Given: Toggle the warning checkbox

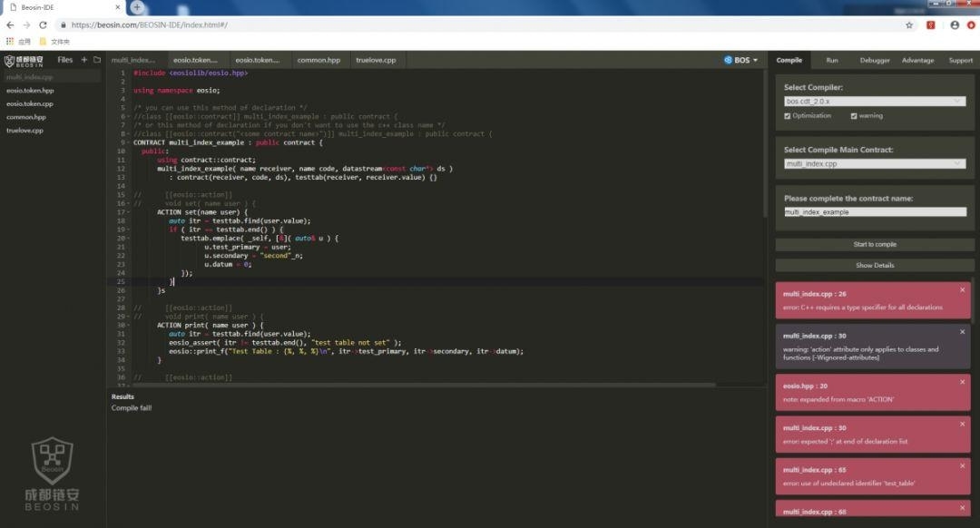Looking at the screenshot, I should [854, 116].
